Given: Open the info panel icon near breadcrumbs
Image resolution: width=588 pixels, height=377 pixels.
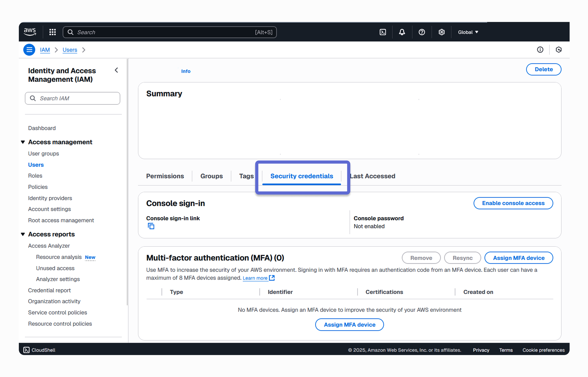Looking at the screenshot, I should coord(540,50).
